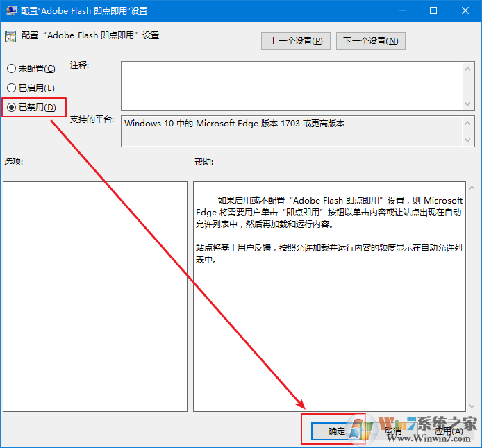Confirm with the 确定 button
The image size is (482, 448).
(x=336, y=431)
